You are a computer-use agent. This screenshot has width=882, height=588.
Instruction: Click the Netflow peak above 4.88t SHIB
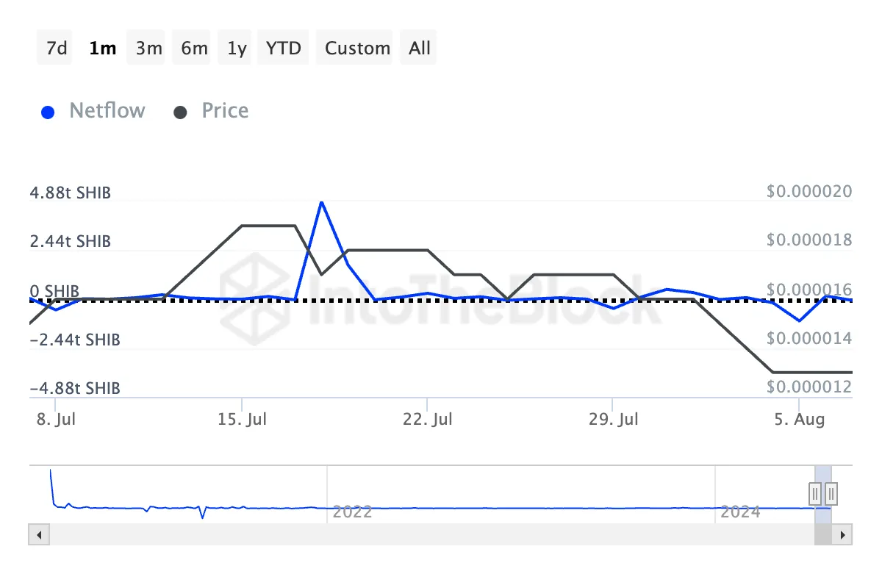tap(321, 202)
